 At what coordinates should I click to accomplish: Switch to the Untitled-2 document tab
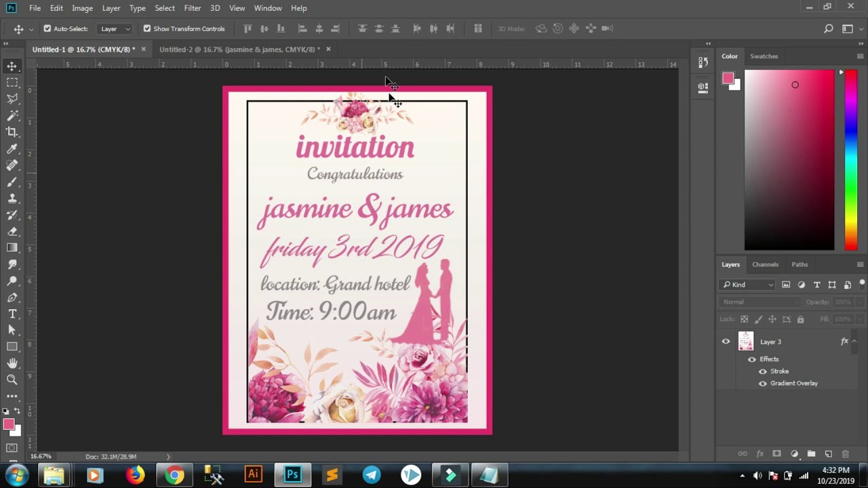[239, 49]
